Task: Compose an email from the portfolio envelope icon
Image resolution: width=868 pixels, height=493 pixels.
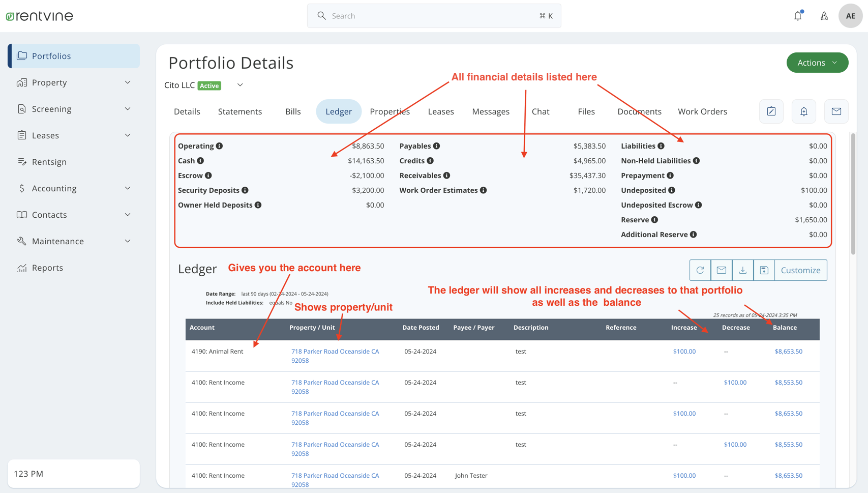Action: pyautogui.click(x=836, y=111)
